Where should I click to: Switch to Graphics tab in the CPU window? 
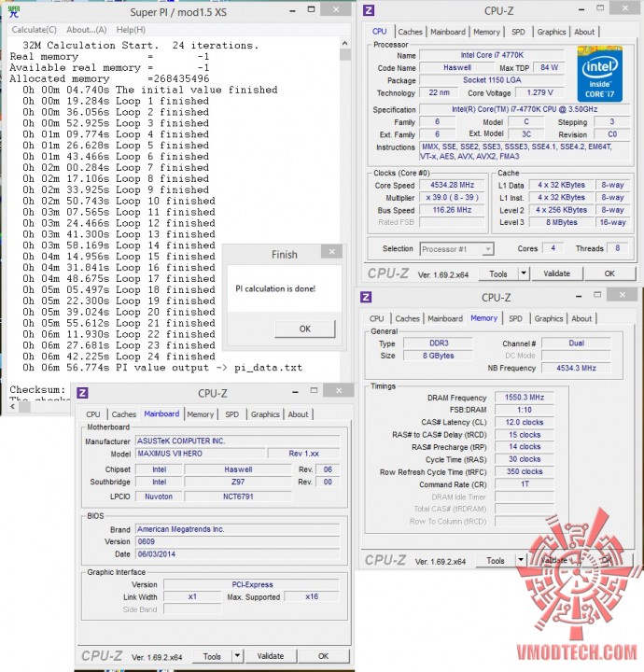pos(552,32)
